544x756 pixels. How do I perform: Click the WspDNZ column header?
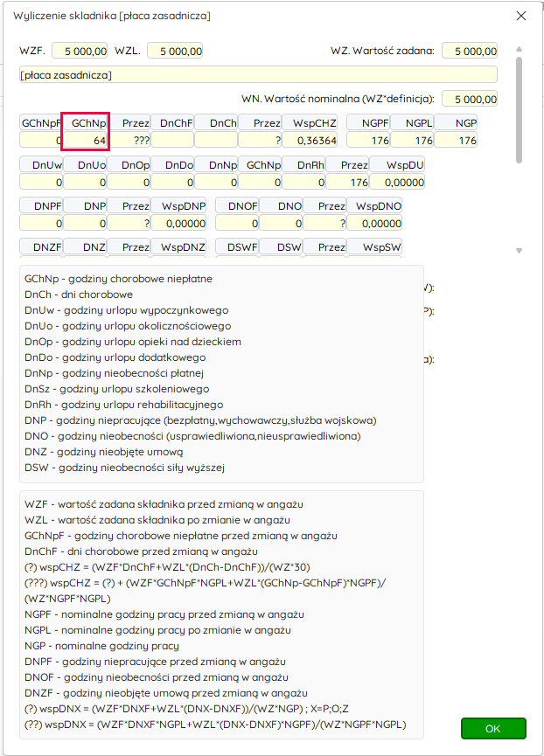(178, 246)
